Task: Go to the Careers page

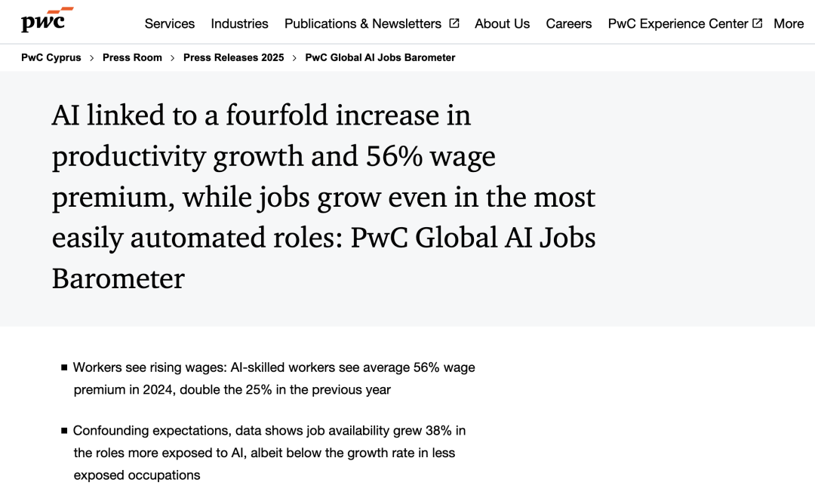Action: tap(569, 24)
